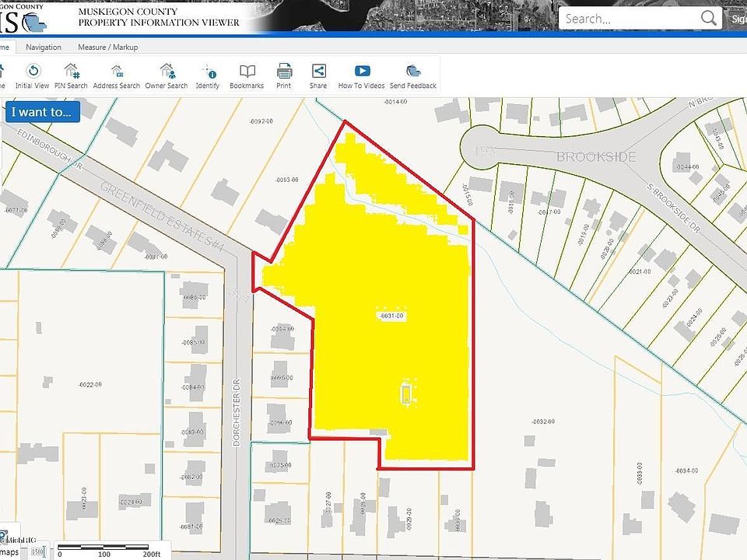Expand the 'I want to...' menu

[42, 111]
